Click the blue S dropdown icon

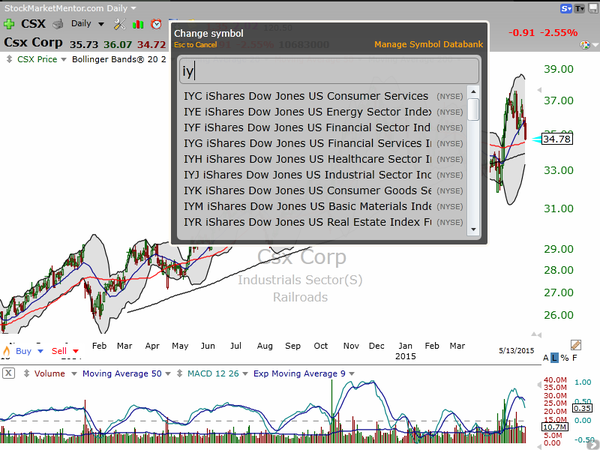tap(566, 8)
